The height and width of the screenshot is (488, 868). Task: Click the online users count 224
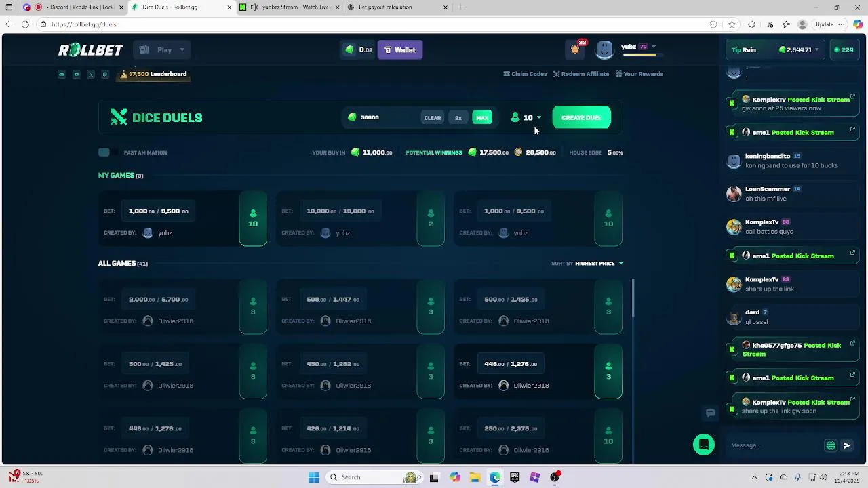844,49
